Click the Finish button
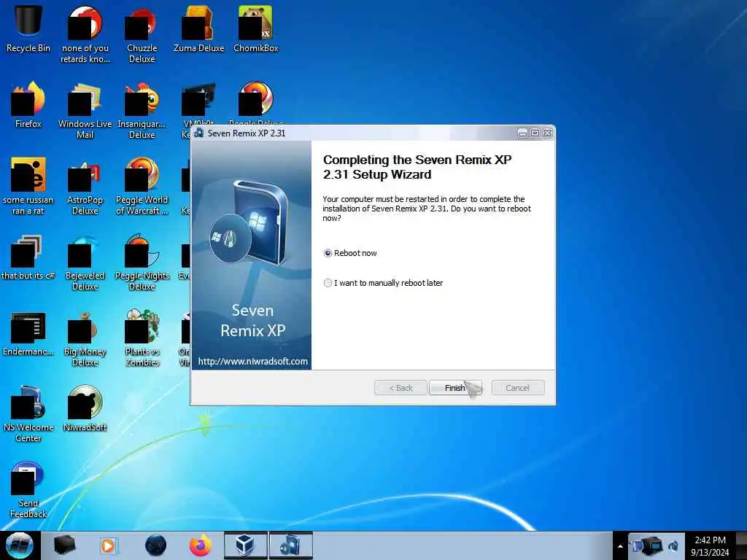This screenshot has height=560, width=747. pos(455,388)
